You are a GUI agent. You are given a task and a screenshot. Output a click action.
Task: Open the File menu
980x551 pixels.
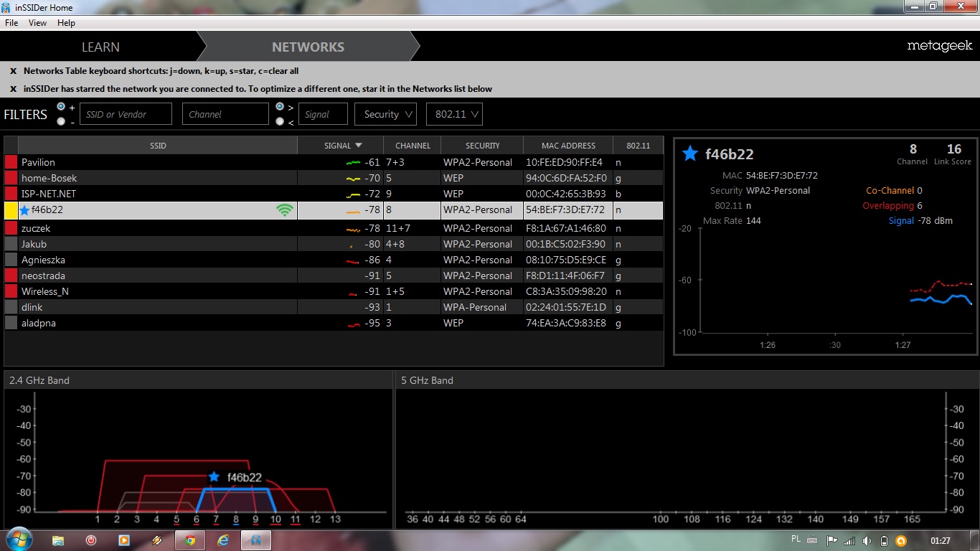click(11, 23)
